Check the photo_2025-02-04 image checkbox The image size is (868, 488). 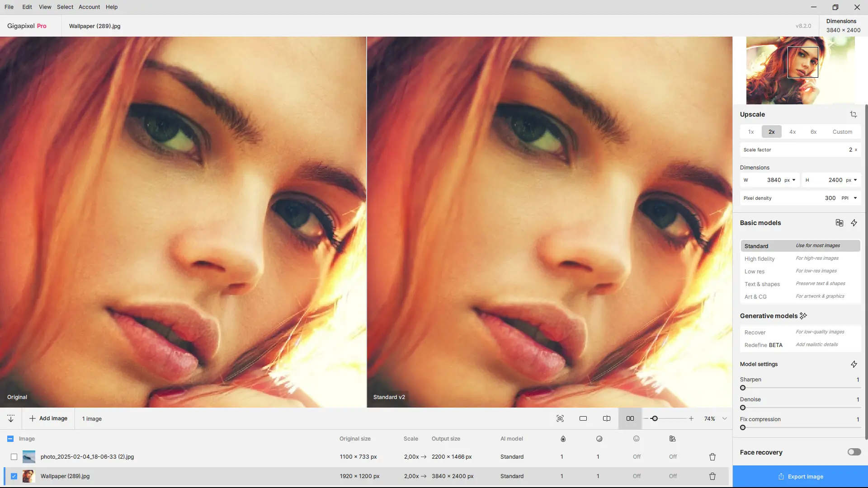14,457
